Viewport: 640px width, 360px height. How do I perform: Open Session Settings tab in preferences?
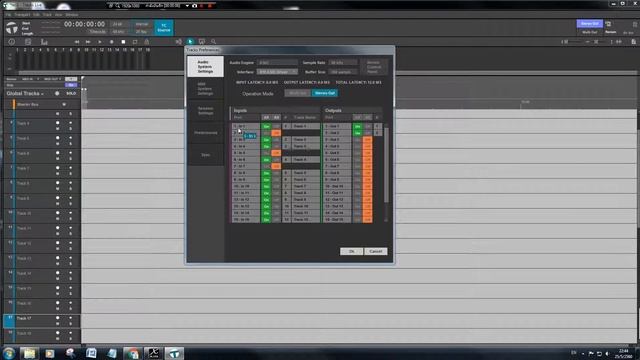click(205, 111)
